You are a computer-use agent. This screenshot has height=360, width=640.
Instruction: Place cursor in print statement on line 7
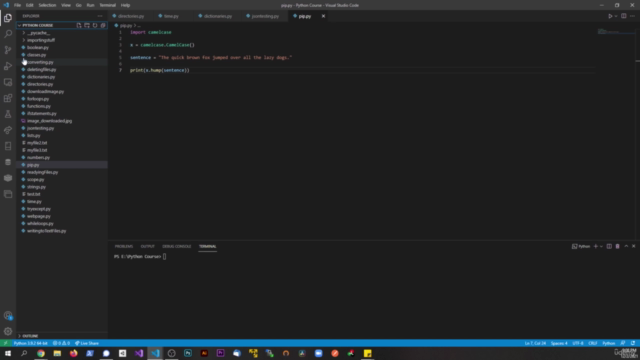[x=160, y=70]
